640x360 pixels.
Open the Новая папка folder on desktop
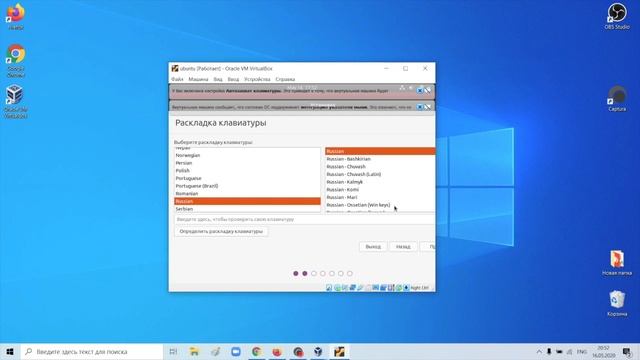point(617,263)
